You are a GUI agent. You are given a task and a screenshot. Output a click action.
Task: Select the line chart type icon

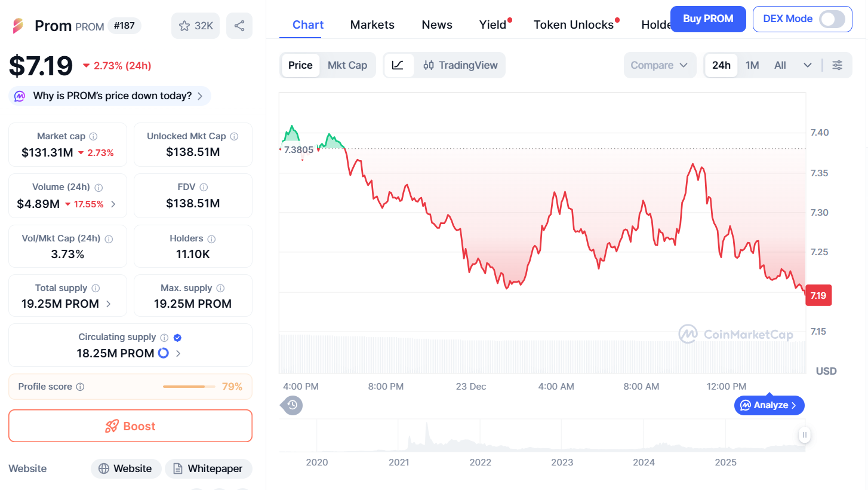(398, 65)
